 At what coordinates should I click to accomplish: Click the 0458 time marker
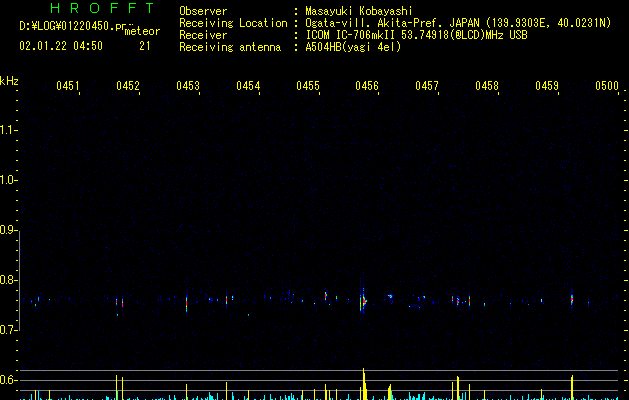[487, 86]
